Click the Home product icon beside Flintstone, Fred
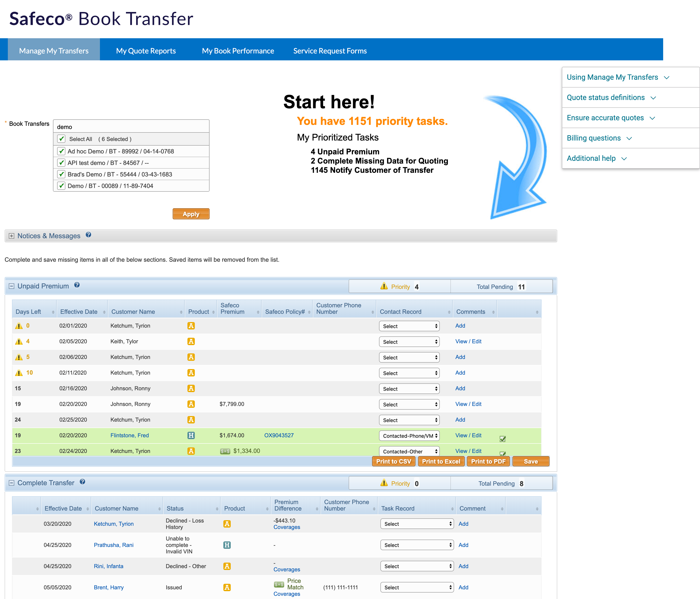700x599 pixels. point(191,435)
